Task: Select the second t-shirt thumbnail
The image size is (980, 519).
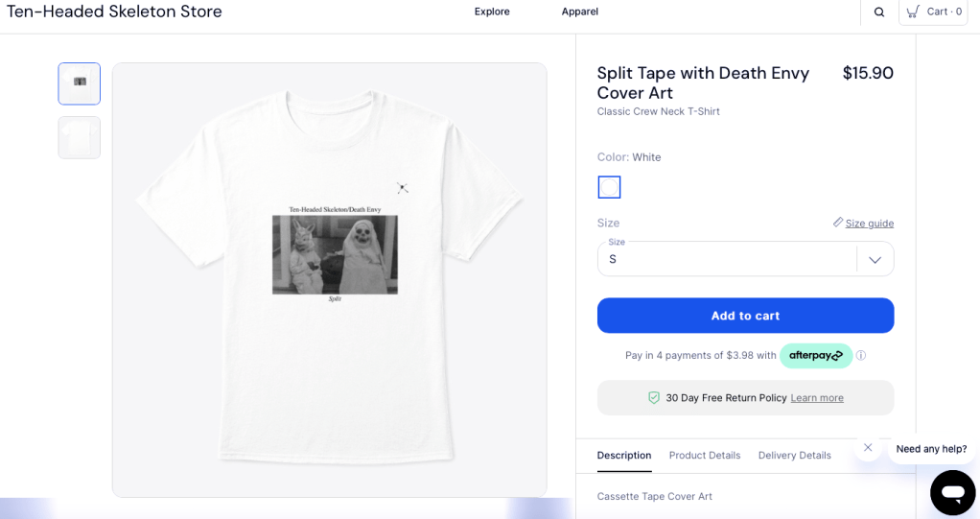Action: pyautogui.click(x=79, y=137)
